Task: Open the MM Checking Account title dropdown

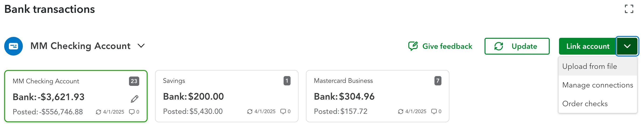Action: point(80,46)
